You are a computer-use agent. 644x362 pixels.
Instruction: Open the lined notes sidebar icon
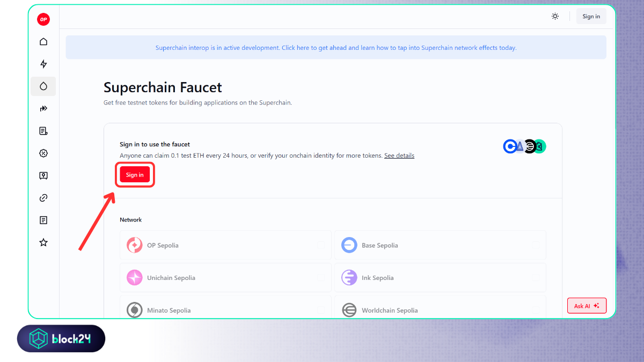tap(43, 220)
